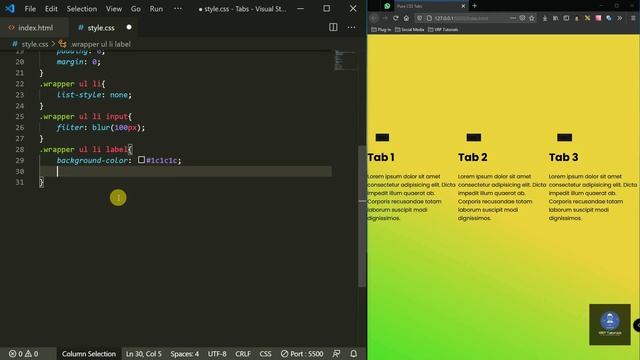
Task: Show more browser toolbar tools chevron
Action: click(x=620, y=18)
